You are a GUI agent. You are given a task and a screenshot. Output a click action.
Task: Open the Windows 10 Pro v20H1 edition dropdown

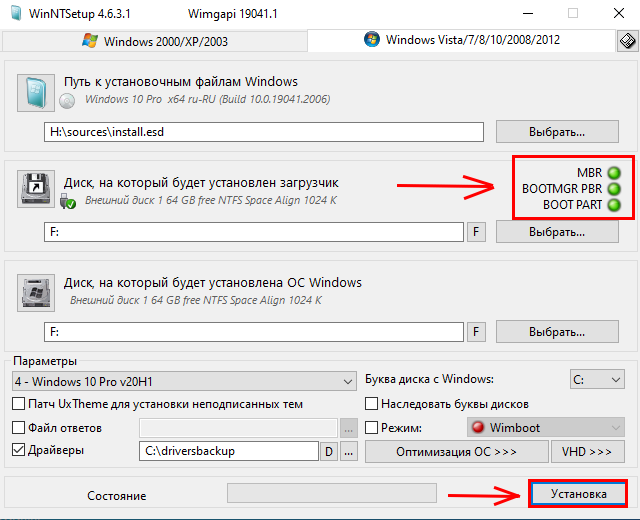pyautogui.click(x=184, y=381)
